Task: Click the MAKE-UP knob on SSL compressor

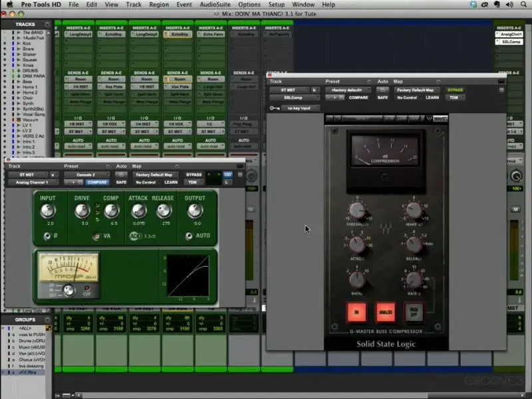Action: pos(414,210)
